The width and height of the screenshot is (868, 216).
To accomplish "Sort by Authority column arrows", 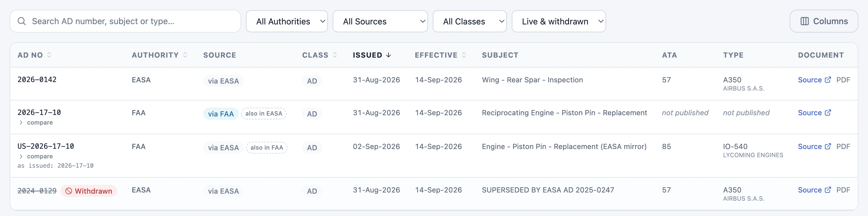I will coord(185,55).
